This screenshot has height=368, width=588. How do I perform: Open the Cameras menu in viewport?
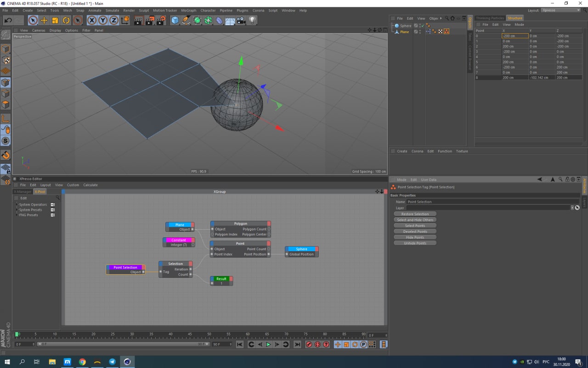[39, 30]
